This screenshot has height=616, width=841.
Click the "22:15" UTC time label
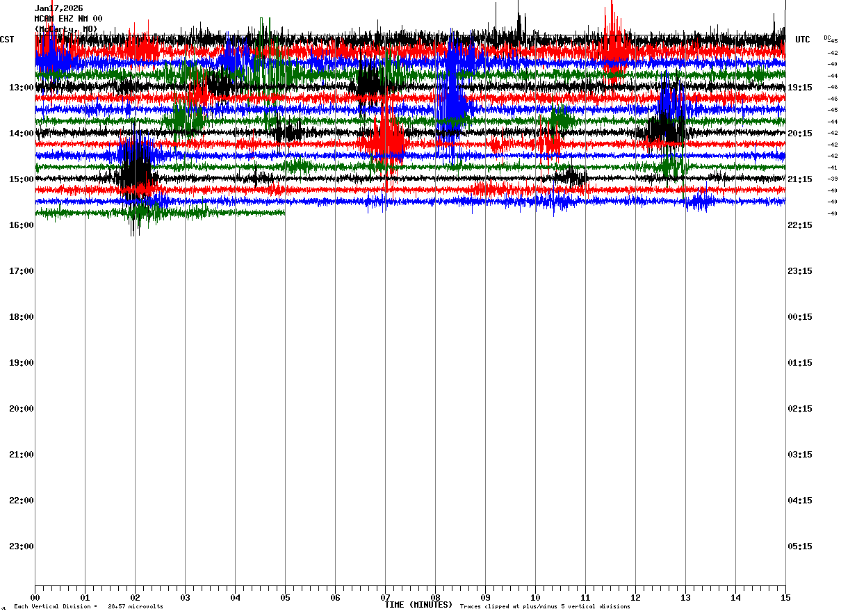(x=800, y=225)
